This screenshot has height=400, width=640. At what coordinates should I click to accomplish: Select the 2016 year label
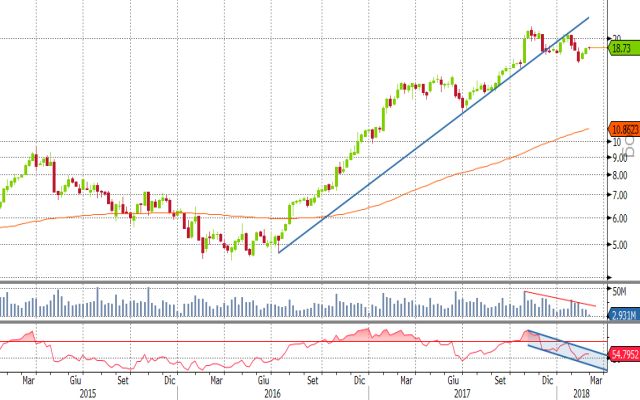click(x=272, y=393)
